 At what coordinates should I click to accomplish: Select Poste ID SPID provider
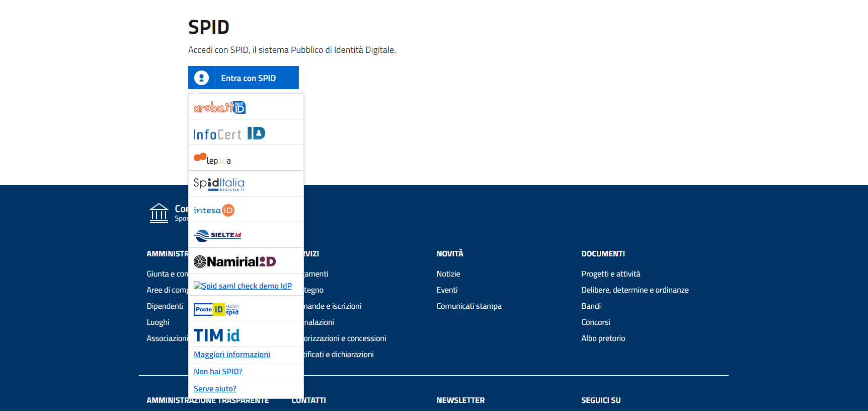click(x=216, y=309)
